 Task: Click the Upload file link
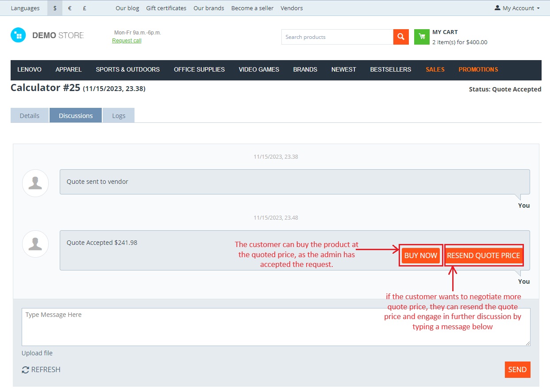(37, 353)
